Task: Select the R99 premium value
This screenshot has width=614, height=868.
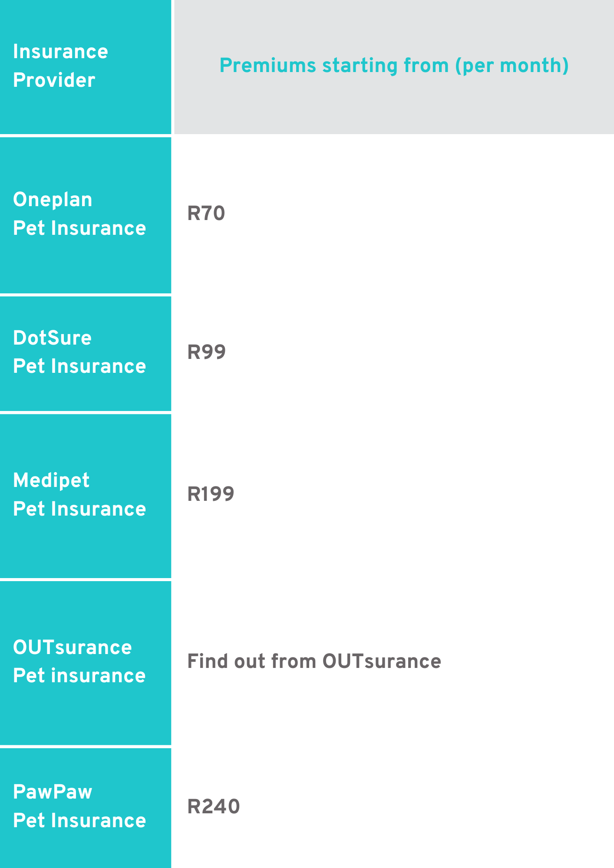Action: [x=206, y=352]
